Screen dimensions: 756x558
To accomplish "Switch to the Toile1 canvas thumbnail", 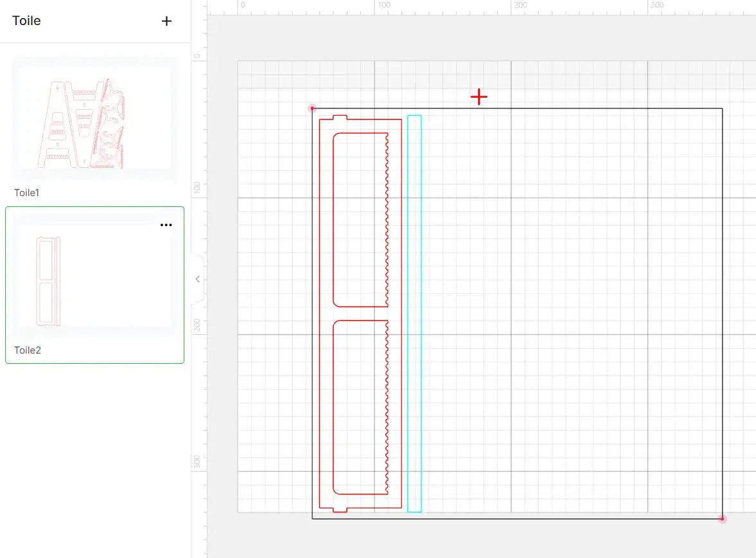I will point(94,120).
